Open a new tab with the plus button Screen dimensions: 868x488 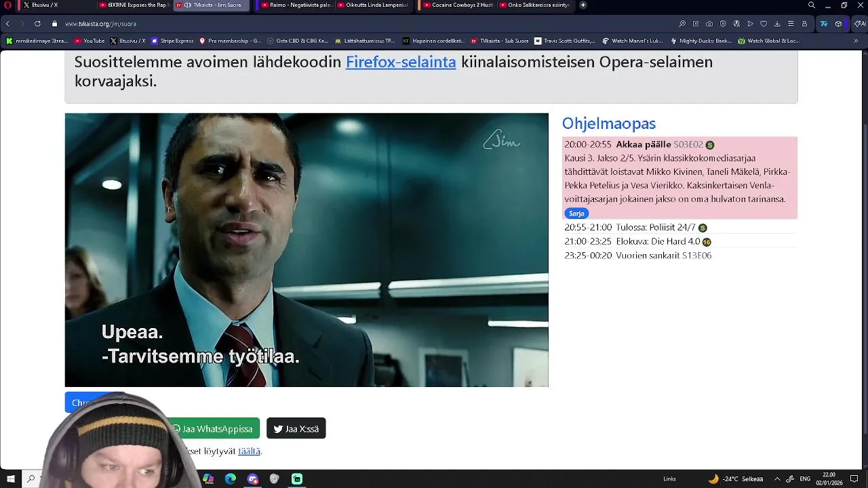click(583, 5)
